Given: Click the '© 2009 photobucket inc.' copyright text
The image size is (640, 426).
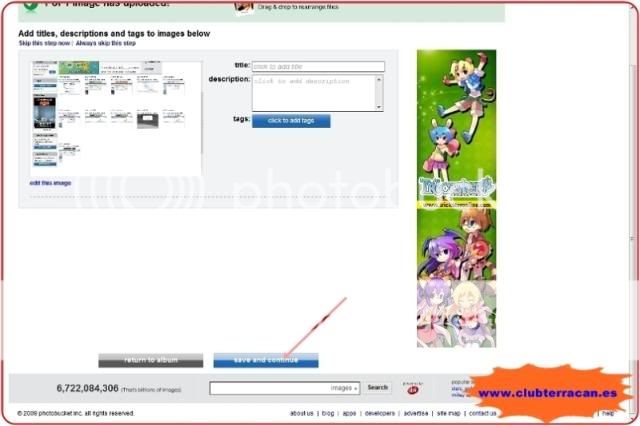Looking at the screenshot, I should (x=76, y=413).
